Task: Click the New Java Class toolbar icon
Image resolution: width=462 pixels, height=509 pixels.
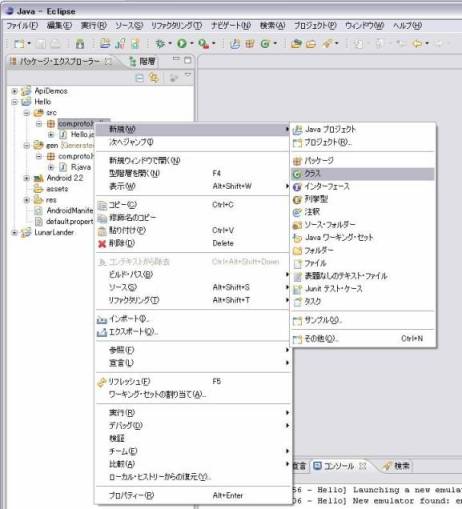Action: [265, 43]
